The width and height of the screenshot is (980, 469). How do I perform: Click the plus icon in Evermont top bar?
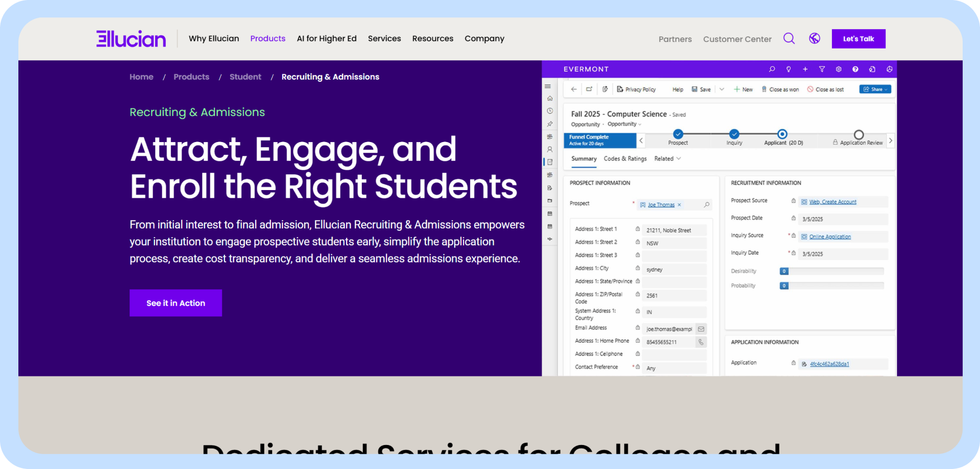(805, 69)
